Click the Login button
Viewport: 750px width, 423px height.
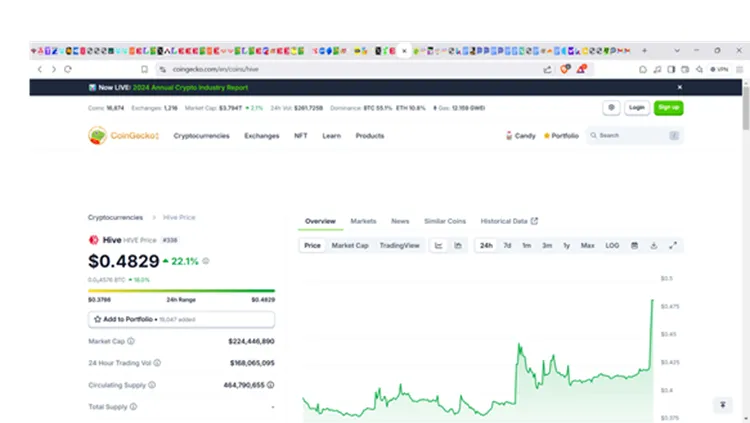(x=637, y=108)
